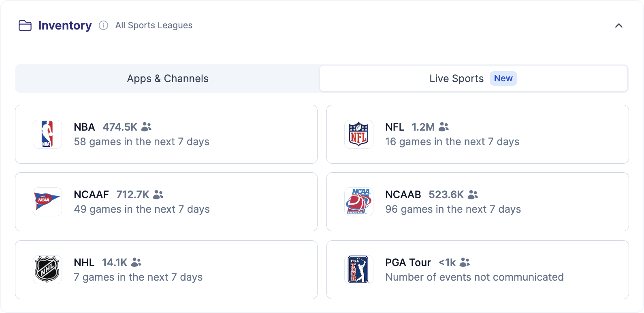
Task: Open PGA Tour events card
Action: (478, 270)
